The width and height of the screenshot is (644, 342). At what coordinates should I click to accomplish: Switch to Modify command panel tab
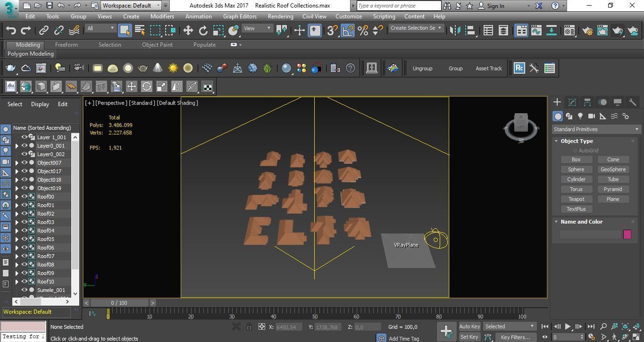point(572,102)
